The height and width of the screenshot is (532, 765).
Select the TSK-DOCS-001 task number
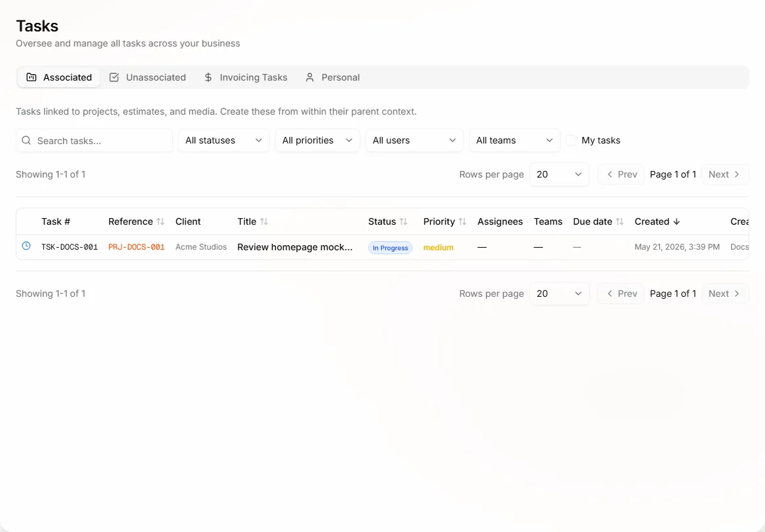tap(69, 247)
